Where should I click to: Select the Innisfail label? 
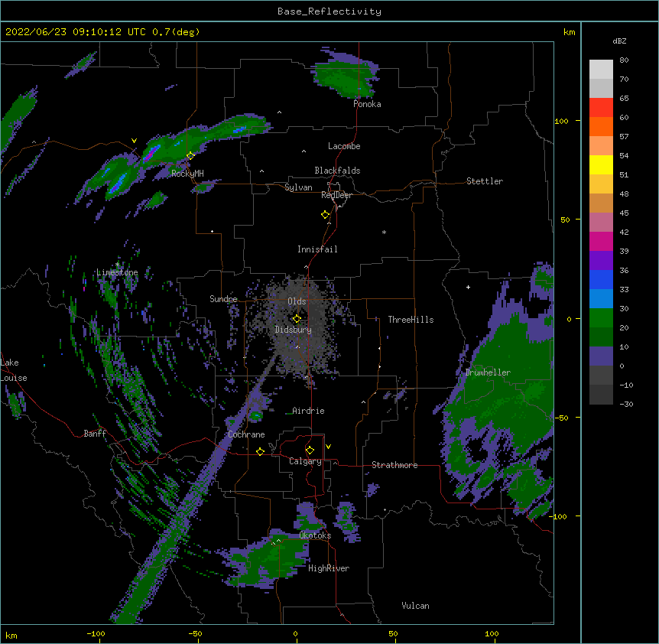(317, 249)
